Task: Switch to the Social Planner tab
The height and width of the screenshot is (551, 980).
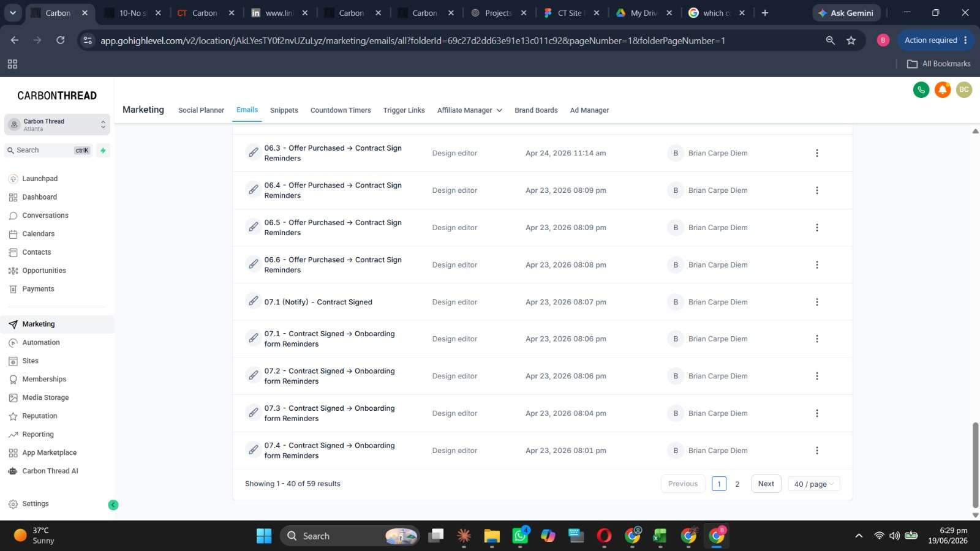Action: (201, 110)
